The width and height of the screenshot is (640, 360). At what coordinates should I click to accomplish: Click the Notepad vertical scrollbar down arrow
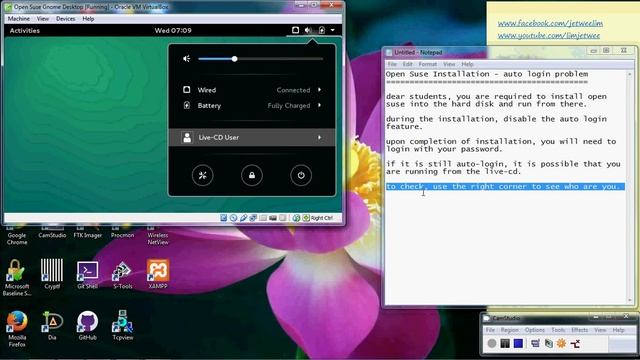[x=629, y=300]
